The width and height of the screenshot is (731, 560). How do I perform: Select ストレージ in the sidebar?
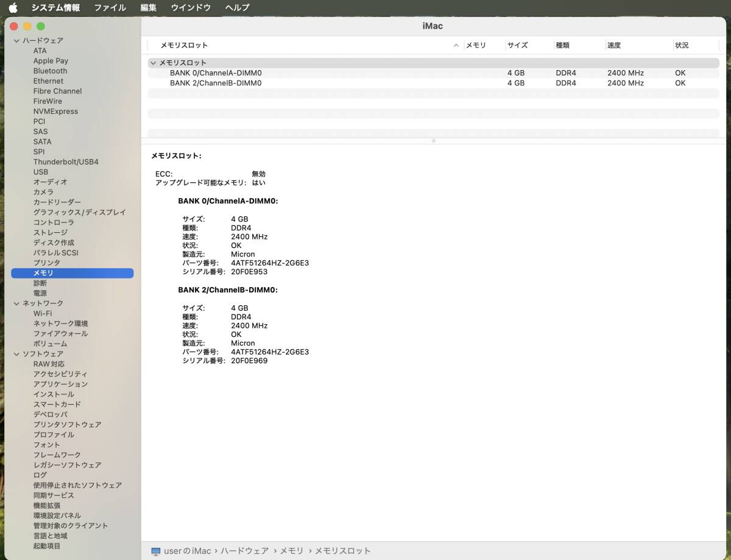pyautogui.click(x=50, y=233)
